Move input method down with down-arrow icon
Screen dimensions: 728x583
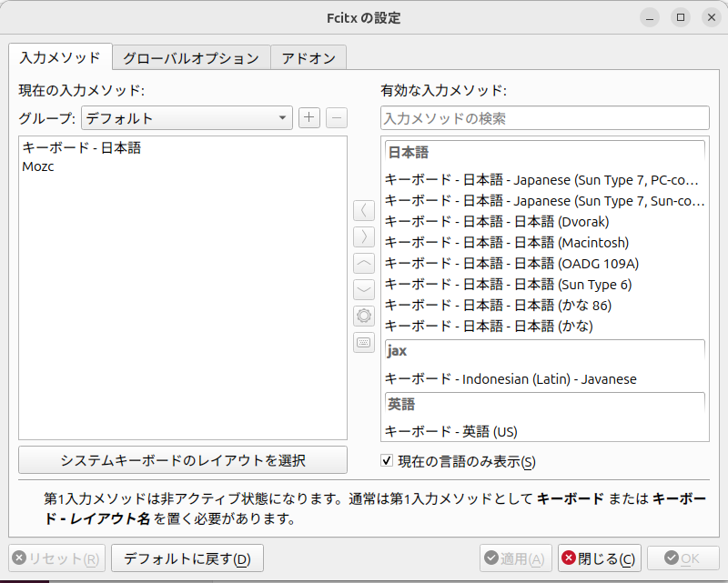click(363, 289)
